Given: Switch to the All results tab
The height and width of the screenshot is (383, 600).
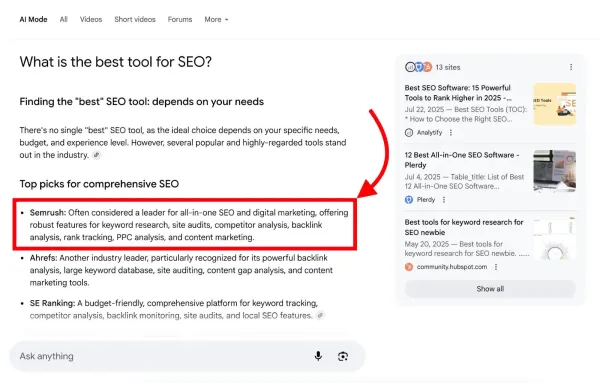Looking at the screenshot, I should click(64, 20).
